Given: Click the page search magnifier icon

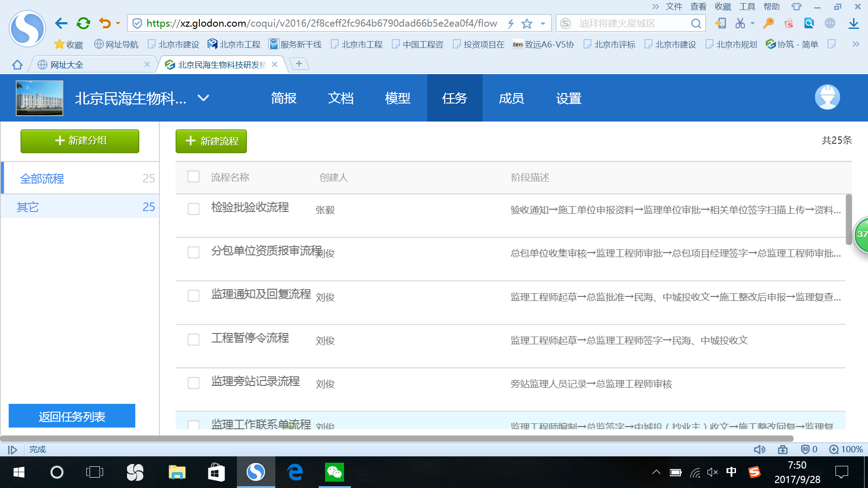Looking at the screenshot, I should click(x=809, y=23).
